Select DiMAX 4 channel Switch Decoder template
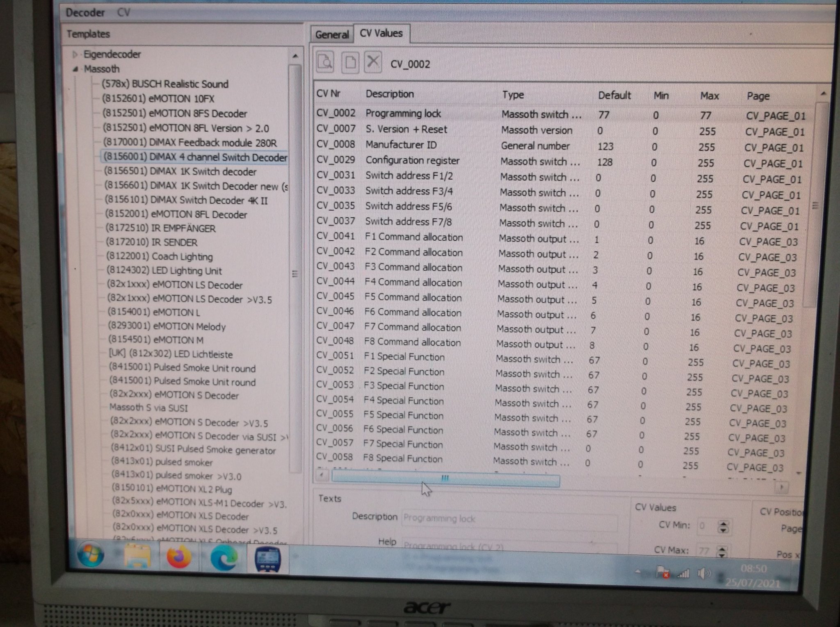The image size is (840, 627). [x=195, y=157]
